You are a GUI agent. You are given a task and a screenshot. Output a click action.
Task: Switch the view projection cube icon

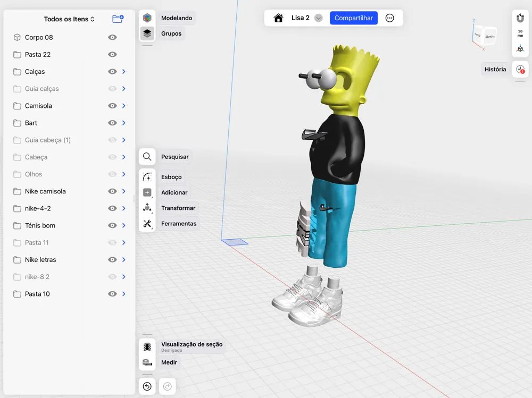pyautogui.click(x=520, y=49)
